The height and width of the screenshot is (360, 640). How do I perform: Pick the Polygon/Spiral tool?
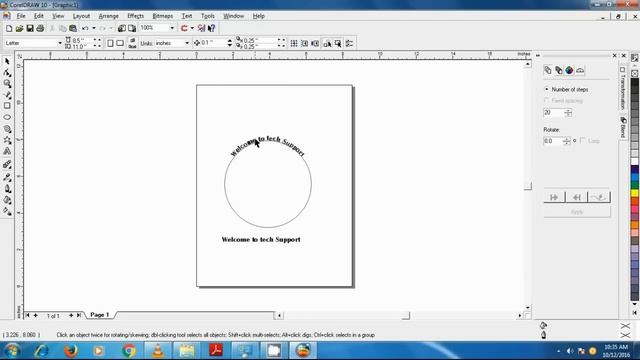[7, 129]
